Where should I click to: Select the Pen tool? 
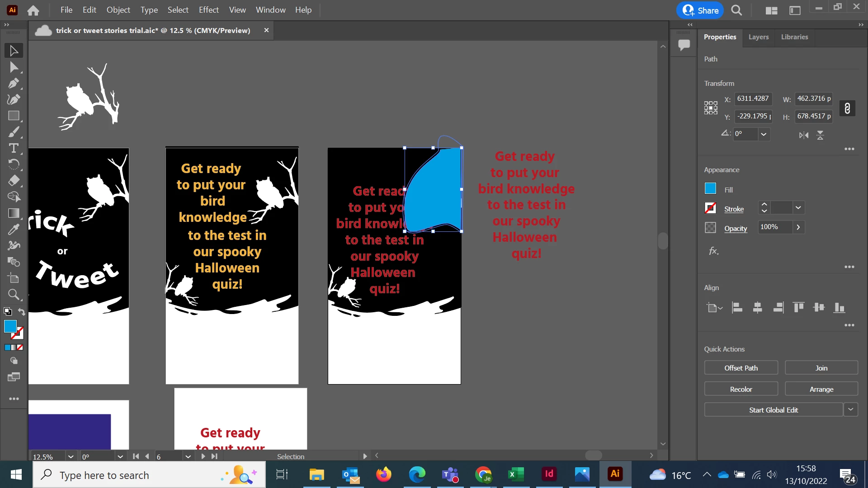14,84
